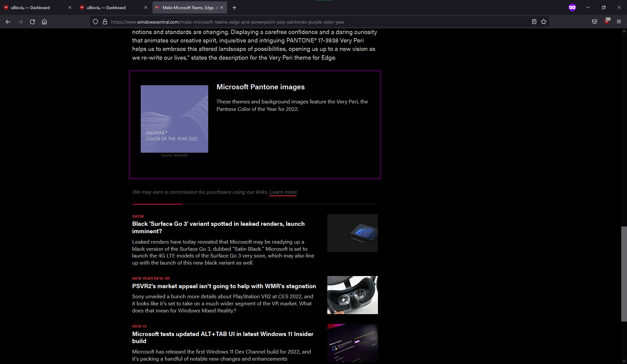This screenshot has width=627, height=364.
Task: Reload the current page
Action: 32,22
